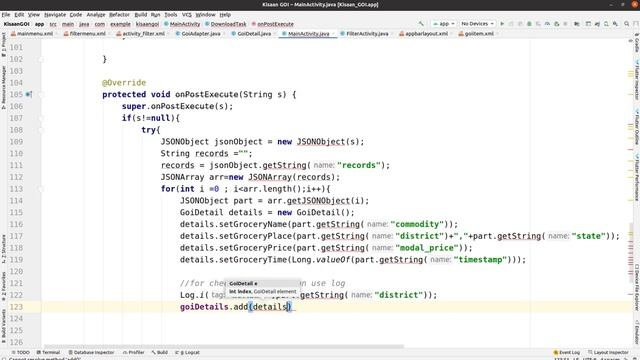Select 'int index, GoiDetail element' parameter hint
This screenshot has height=360, width=640.
(x=262, y=291)
